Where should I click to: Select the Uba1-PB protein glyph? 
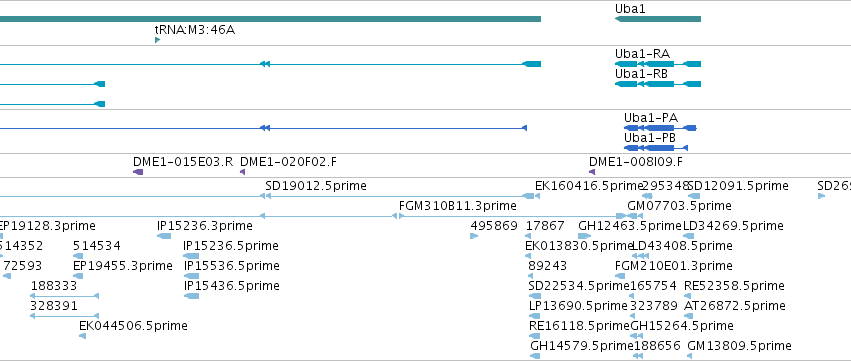[656, 148]
